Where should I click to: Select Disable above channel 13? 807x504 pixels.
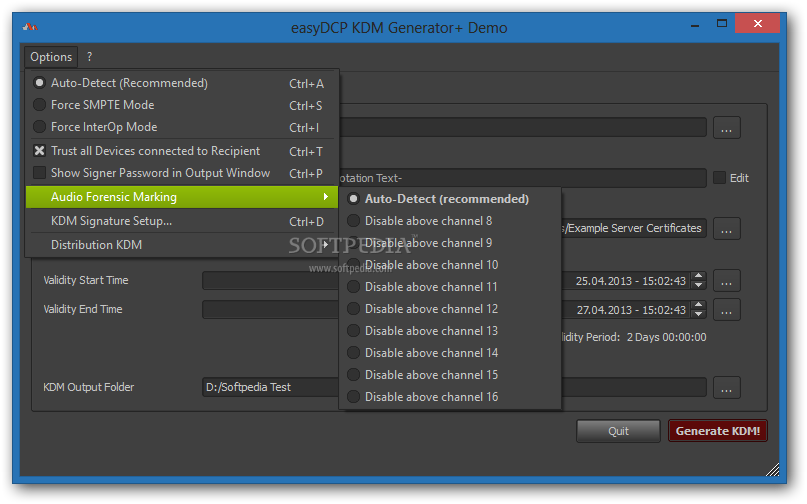(x=450, y=331)
